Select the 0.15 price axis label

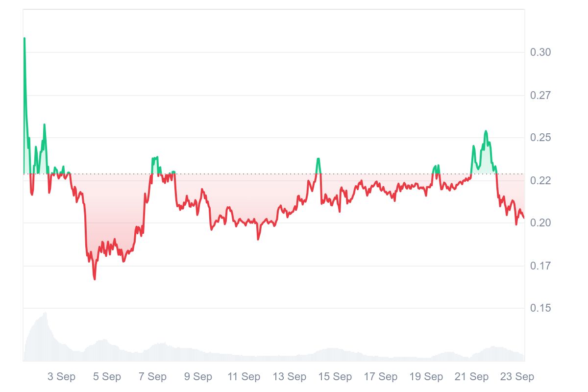click(x=540, y=308)
